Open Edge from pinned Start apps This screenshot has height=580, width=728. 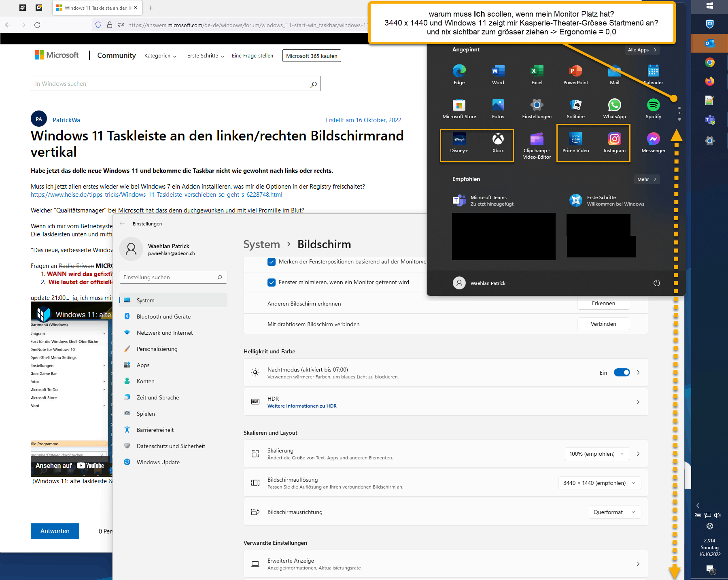(x=459, y=75)
